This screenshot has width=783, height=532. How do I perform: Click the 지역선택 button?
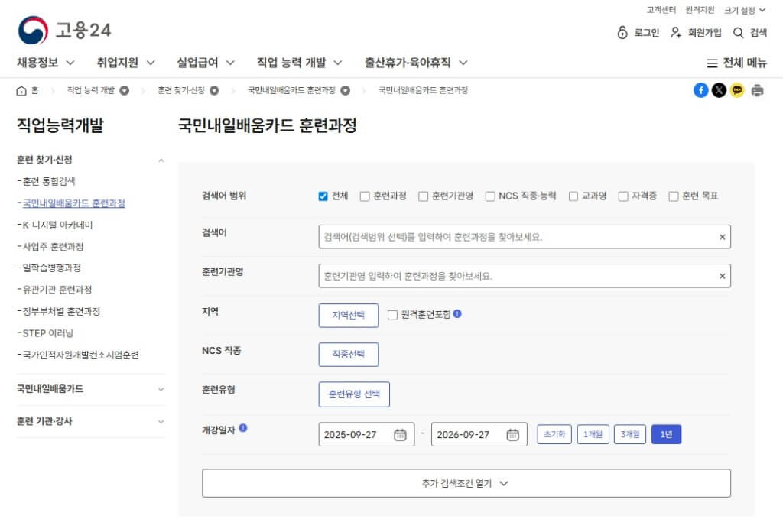pyautogui.click(x=348, y=315)
